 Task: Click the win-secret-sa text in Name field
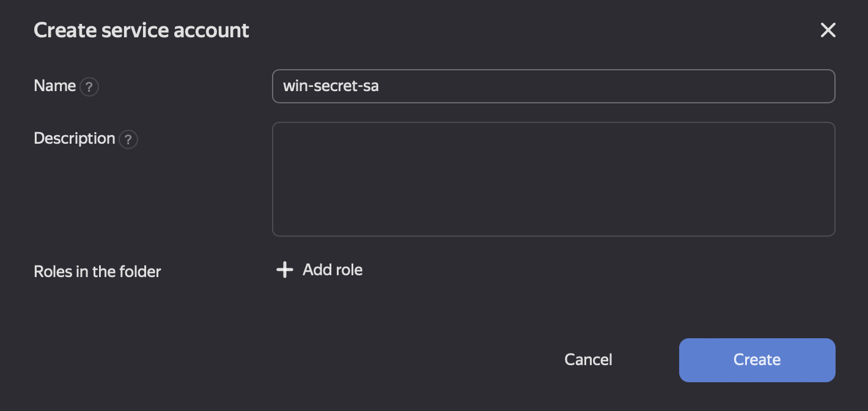click(x=331, y=86)
